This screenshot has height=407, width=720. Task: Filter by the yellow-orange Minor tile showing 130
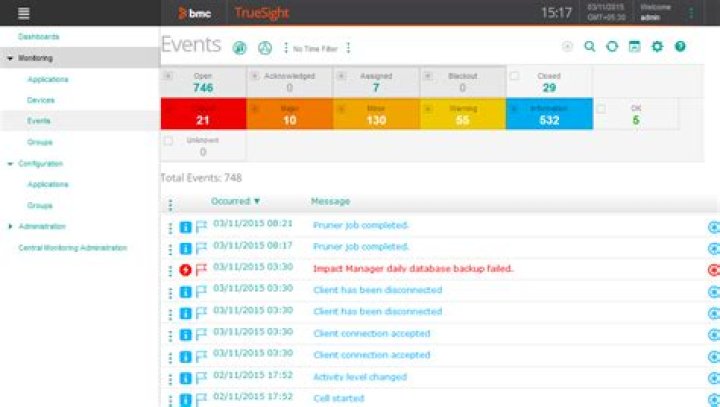376,114
